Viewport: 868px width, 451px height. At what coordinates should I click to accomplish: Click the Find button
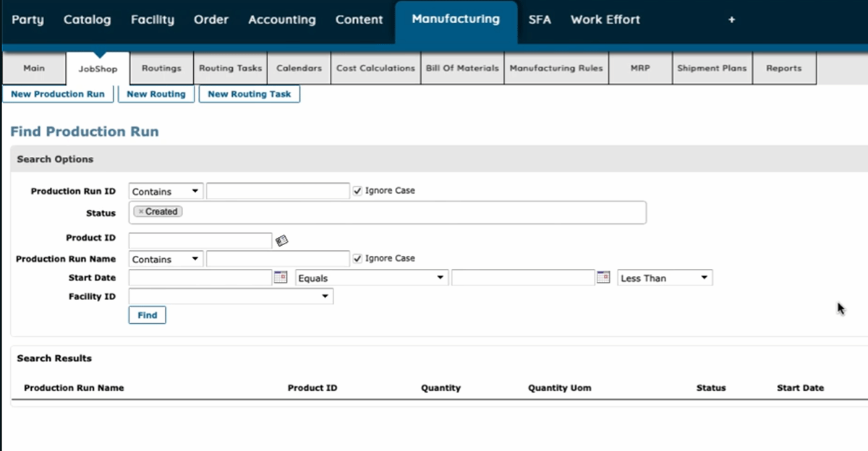coord(147,314)
